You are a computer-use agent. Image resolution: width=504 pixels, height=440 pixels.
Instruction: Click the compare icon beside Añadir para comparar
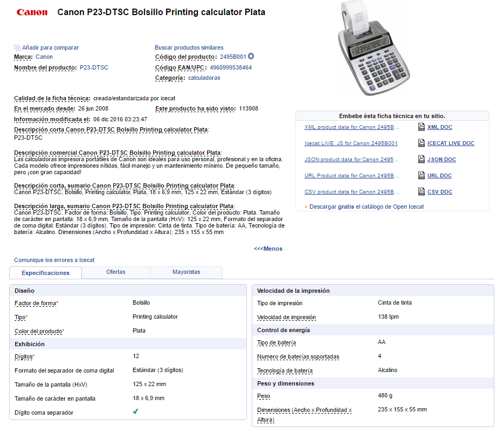coord(17,47)
